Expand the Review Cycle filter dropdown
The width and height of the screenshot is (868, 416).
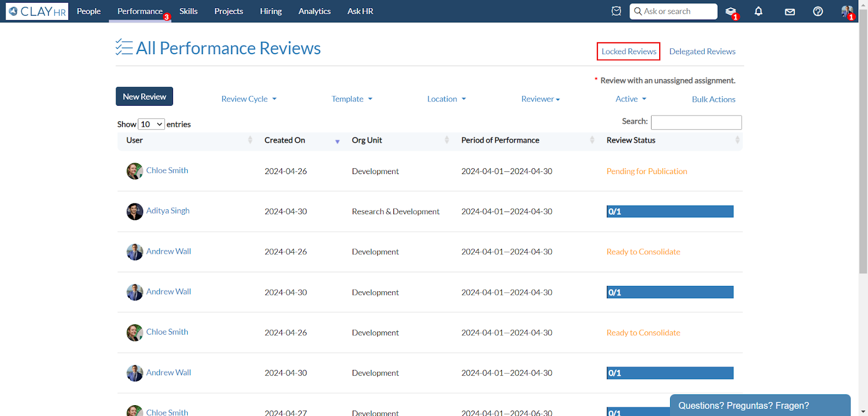248,99
